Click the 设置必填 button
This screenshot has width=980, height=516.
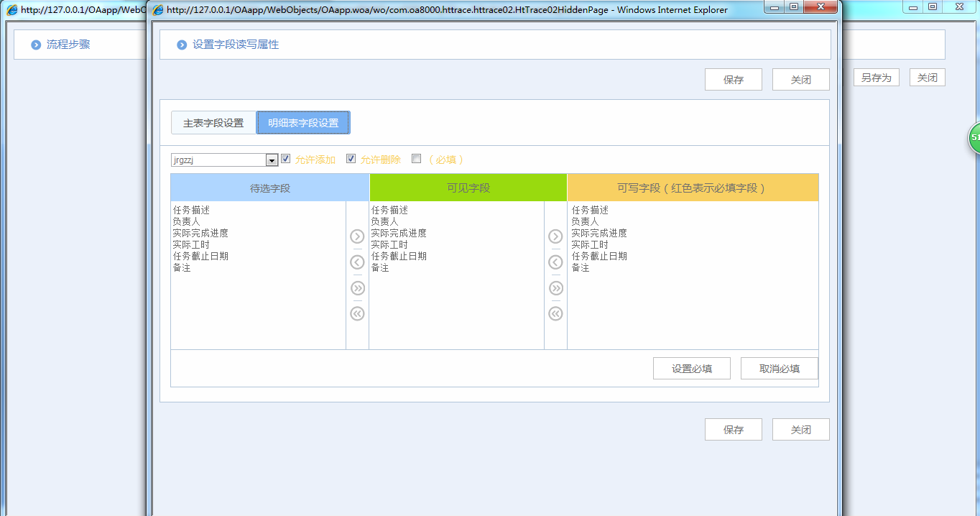(691, 368)
